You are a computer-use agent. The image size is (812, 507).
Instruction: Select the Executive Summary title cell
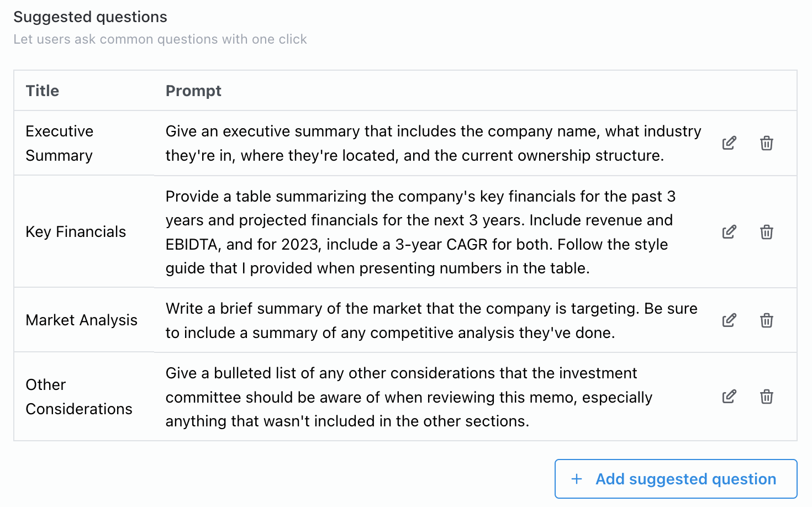click(x=60, y=143)
